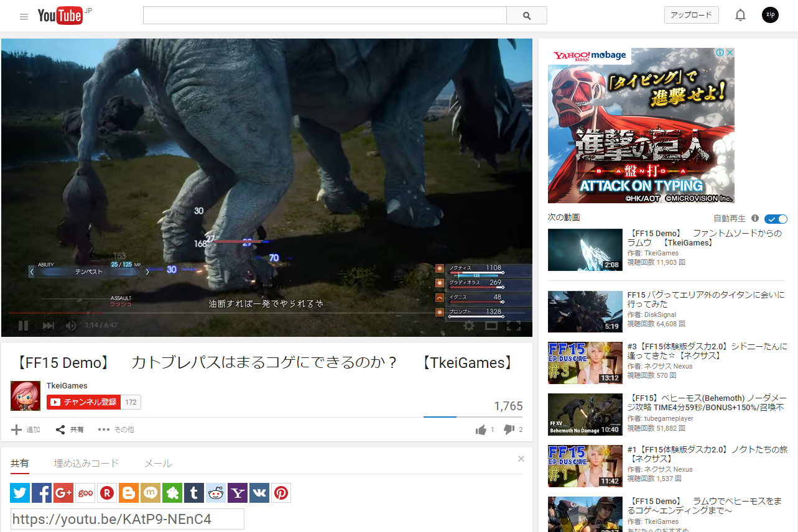Skip to the next video

(48, 325)
